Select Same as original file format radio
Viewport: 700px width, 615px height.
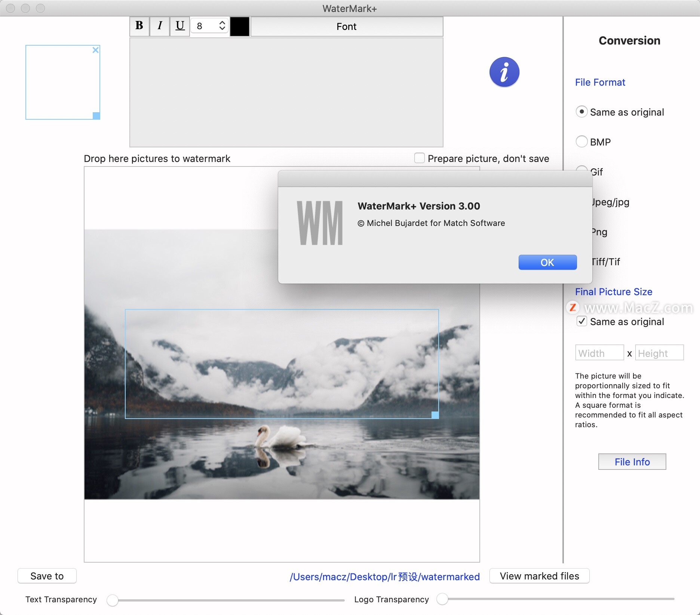pyautogui.click(x=581, y=112)
